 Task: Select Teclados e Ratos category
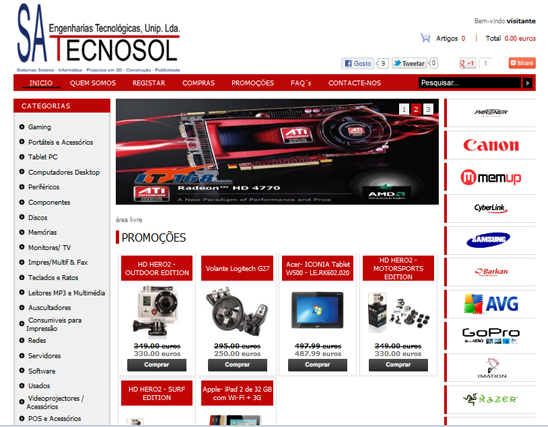(53, 277)
